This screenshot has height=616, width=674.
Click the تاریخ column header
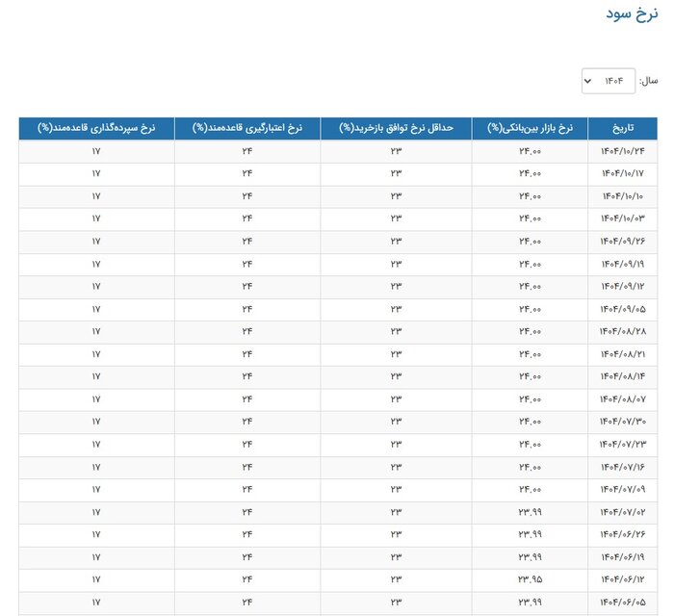coord(625,128)
